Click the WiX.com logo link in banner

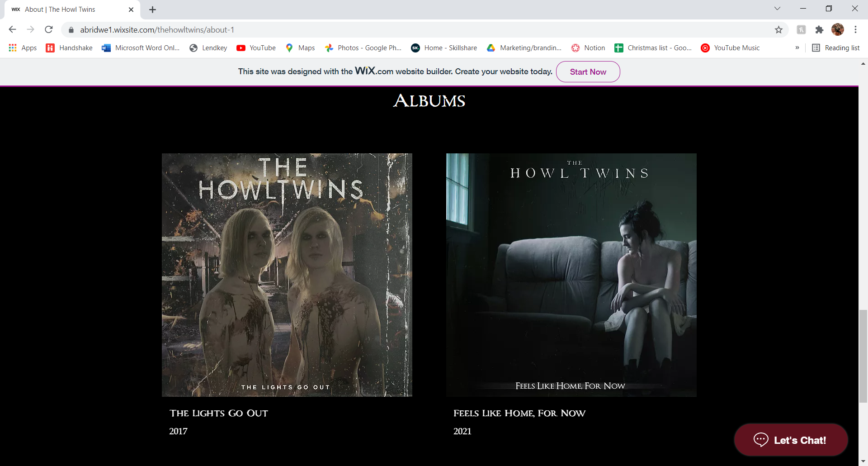coord(374,71)
